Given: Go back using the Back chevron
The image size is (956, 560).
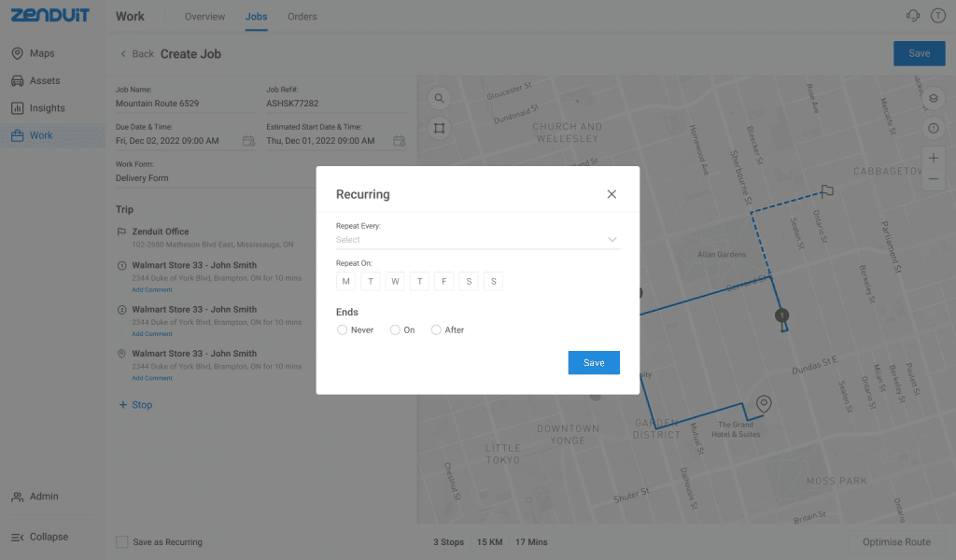Looking at the screenshot, I should point(123,54).
